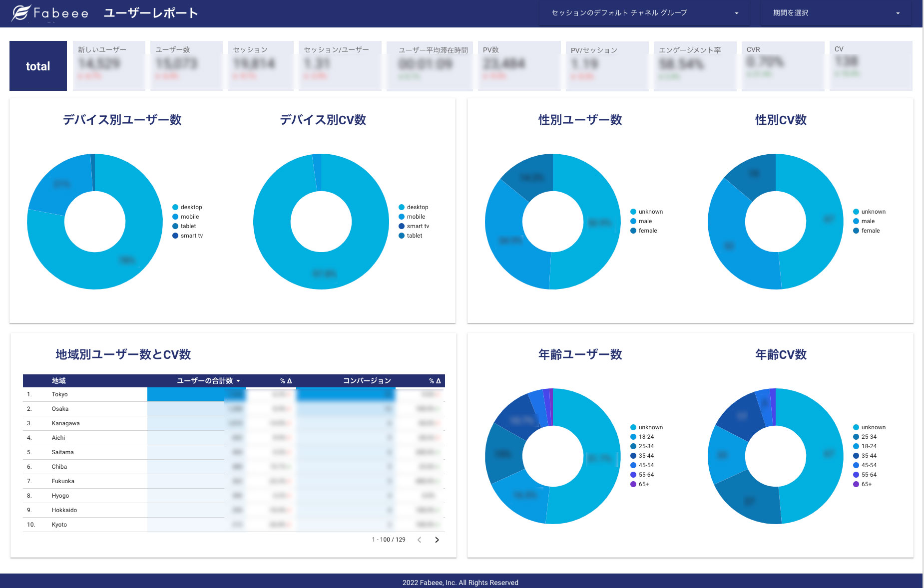
Task: Click 18-24 legend in 年齢ユーザー数 chart
Action: click(642, 437)
